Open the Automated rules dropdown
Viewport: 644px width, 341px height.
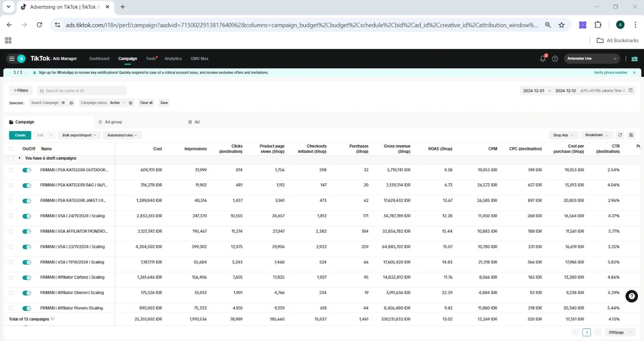122,135
